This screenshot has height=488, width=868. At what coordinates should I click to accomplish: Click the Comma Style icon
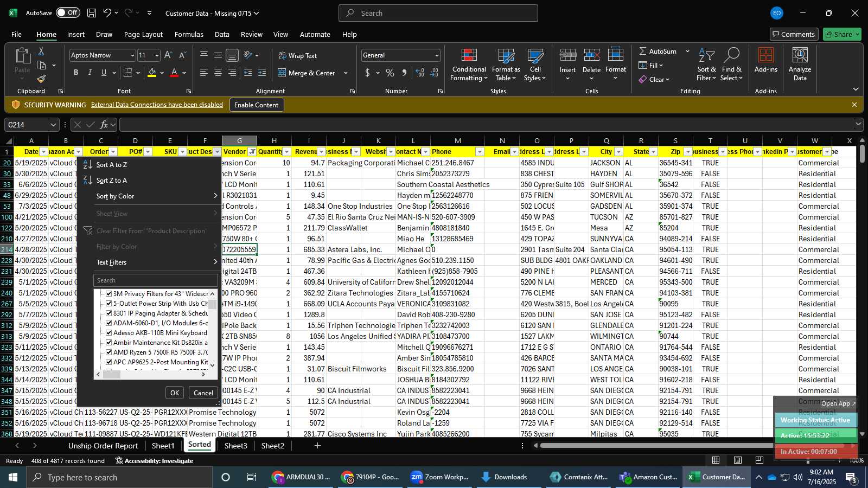point(404,73)
